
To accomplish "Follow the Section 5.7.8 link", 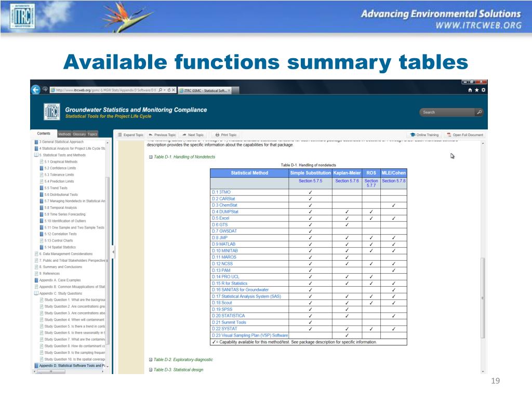I will (x=394, y=181).
